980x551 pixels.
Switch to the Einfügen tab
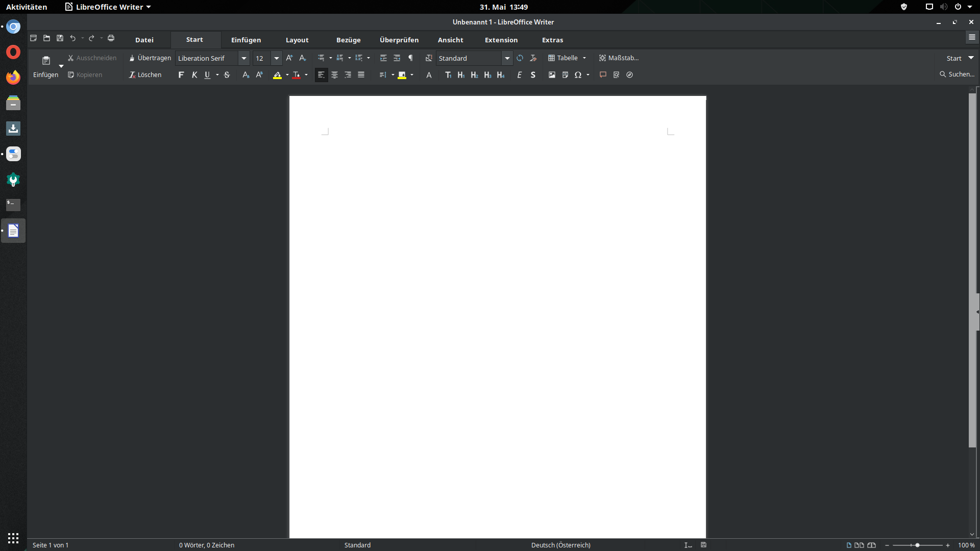(246, 40)
